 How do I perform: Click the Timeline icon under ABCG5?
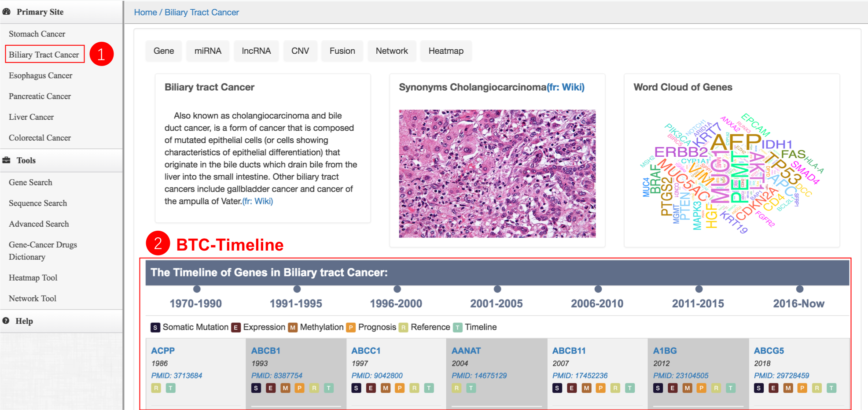(x=831, y=388)
